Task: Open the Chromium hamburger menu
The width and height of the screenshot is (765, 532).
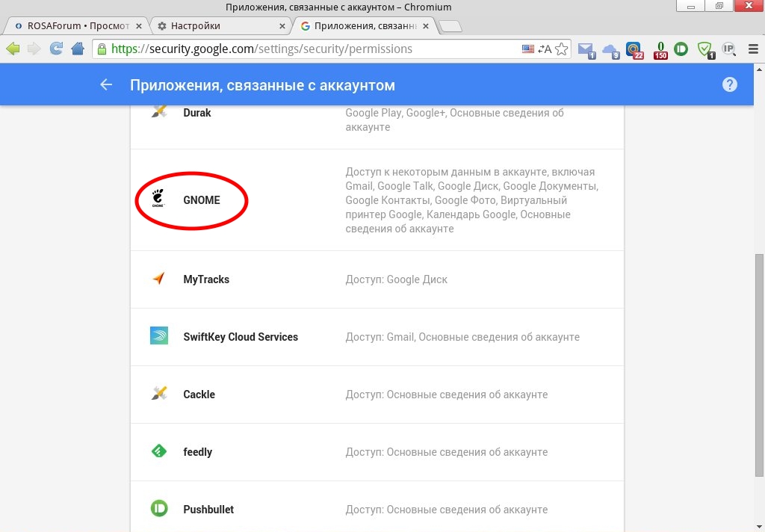Action: (753, 49)
